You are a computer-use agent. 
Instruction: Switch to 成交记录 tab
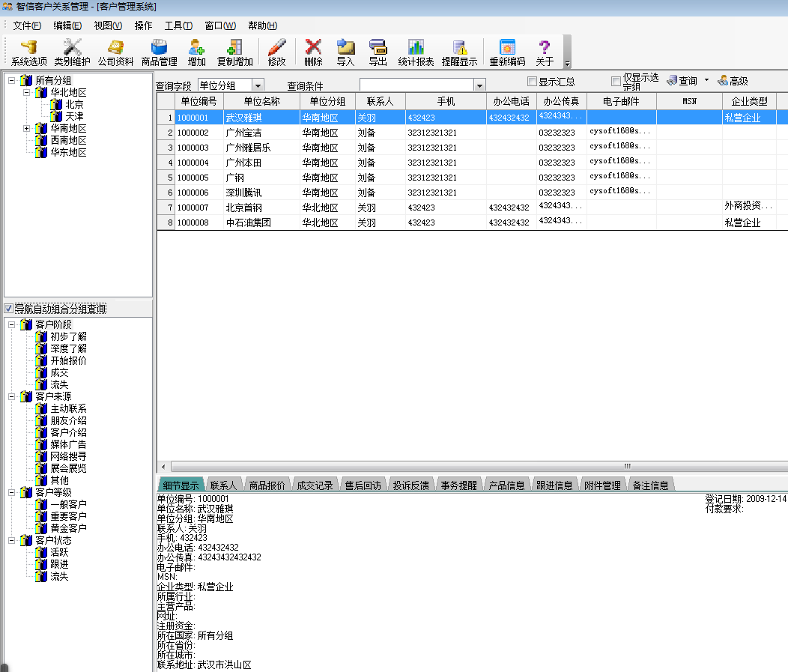315,485
